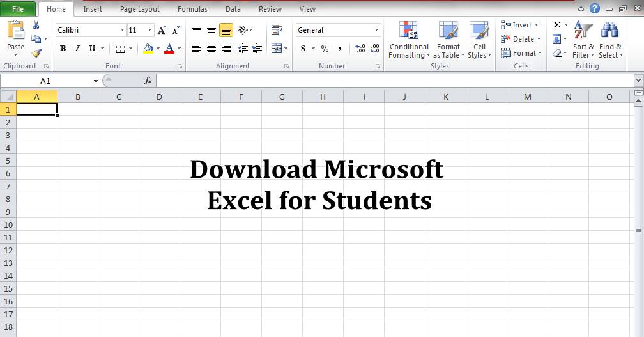Select column D header

coord(159,97)
